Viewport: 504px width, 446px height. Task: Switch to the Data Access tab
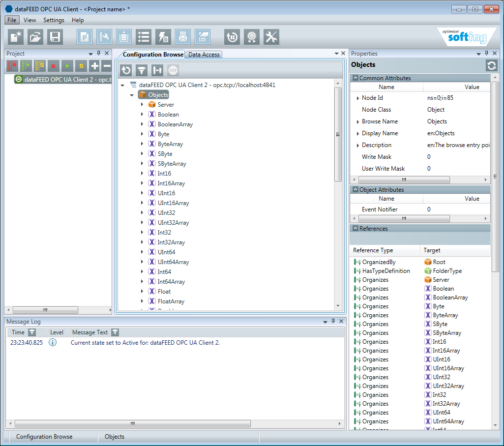pyautogui.click(x=204, y=55)
